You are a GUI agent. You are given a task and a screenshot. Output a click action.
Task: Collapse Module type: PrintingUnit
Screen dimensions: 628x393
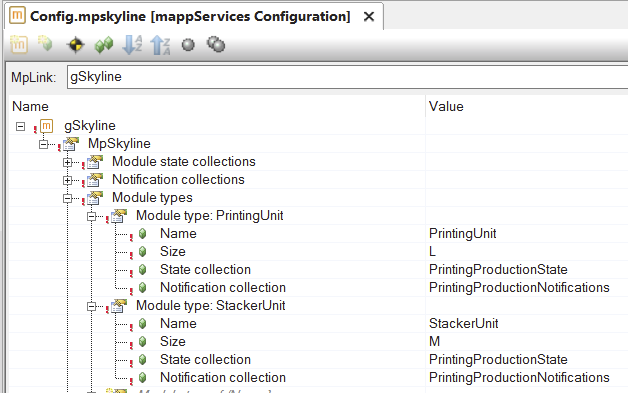pos(92,216)
